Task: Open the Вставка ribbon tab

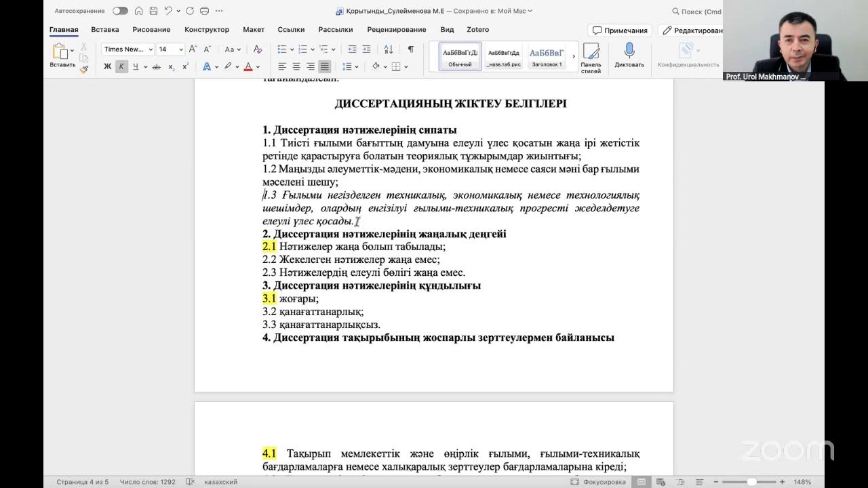Action: click(x=105, y=30)
